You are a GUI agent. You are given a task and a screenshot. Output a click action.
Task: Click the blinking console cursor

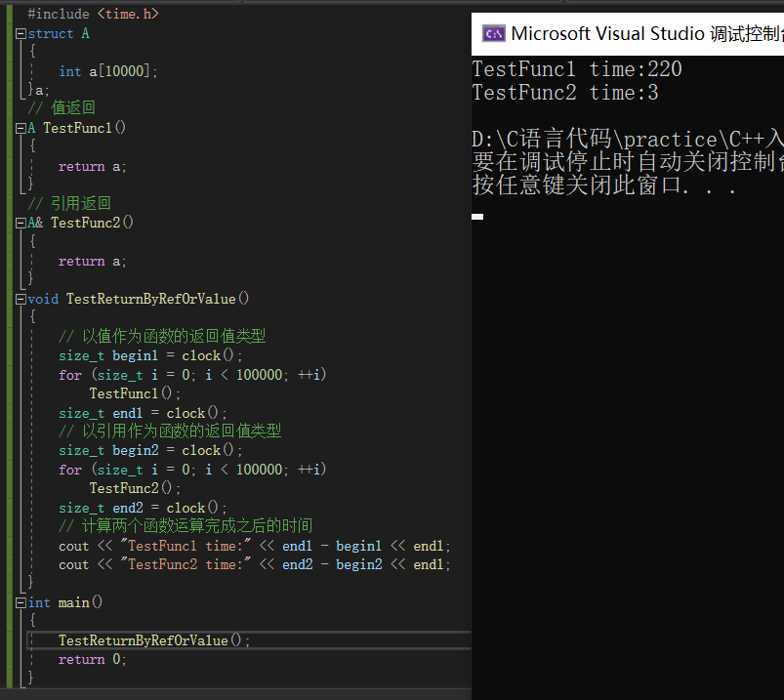click(477, 217)
